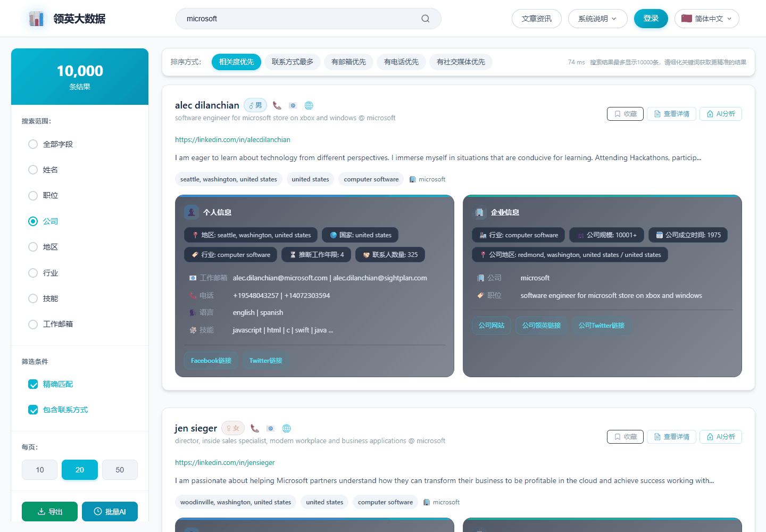Image resolution: width=766 pixels, height=532 pixels.
Task: Set page size to 10
Action: pyautogui.click(x=40, y=470)
